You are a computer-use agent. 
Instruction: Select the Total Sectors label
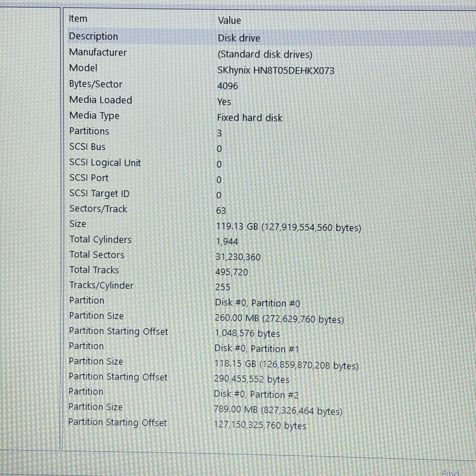97,255
